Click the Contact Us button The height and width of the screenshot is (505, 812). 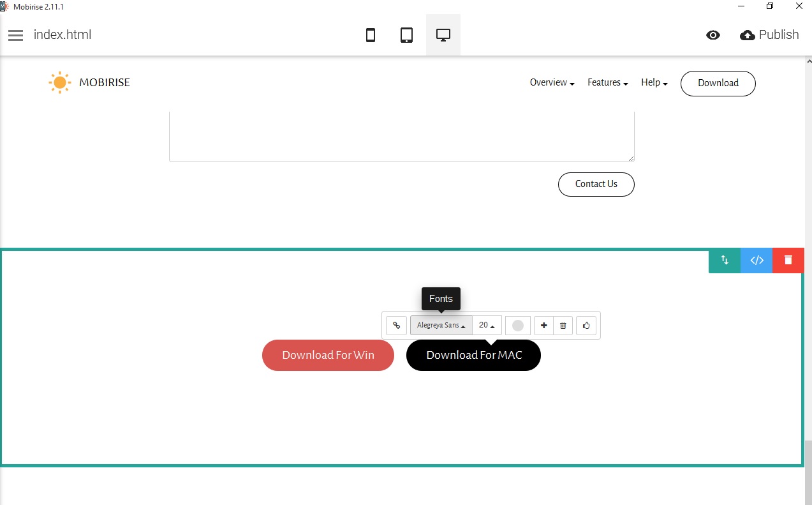coord(596,184)
